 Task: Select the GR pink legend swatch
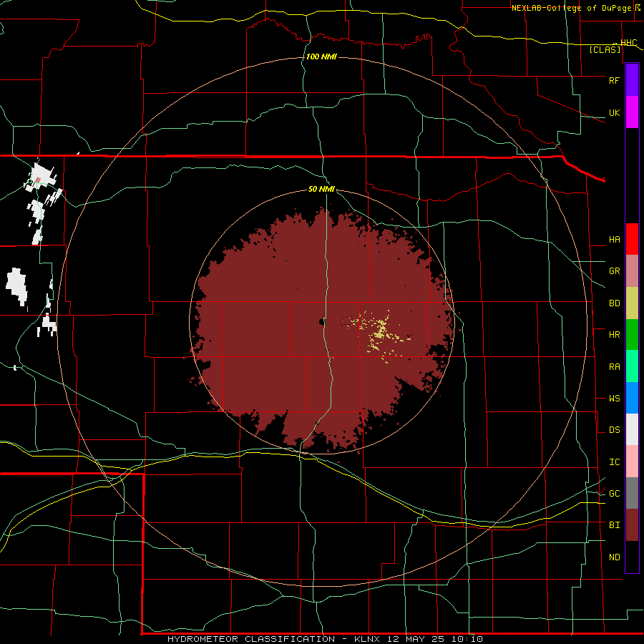pos(632,270)
